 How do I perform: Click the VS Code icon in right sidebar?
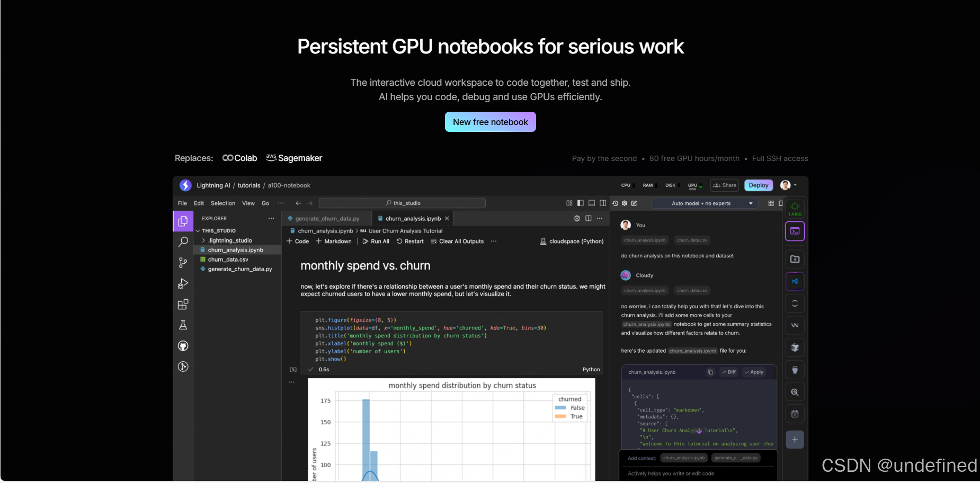(x=795, y=281)
